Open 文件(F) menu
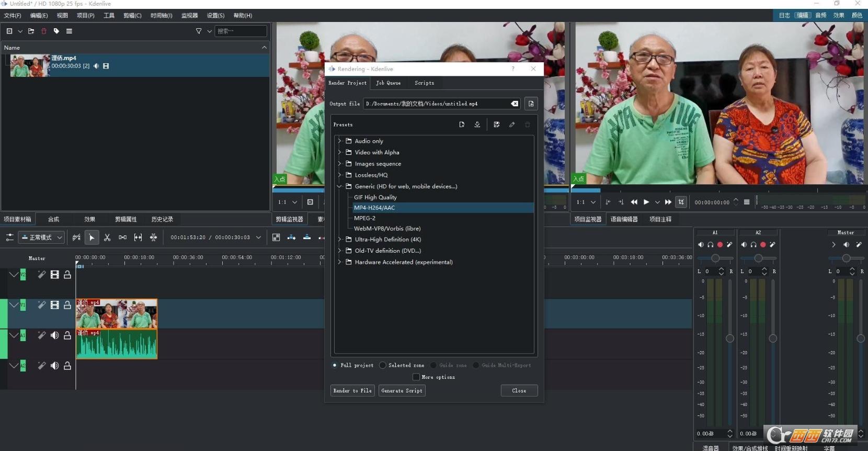Image resolution: width=868 pixels, height=451 pixels. point(13,16)
